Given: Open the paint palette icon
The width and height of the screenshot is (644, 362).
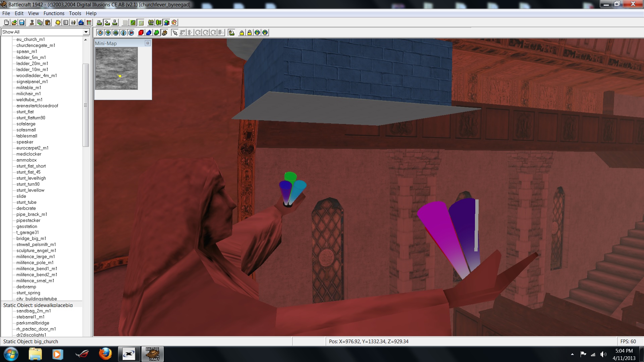Looking at the screenshot, I should click(x=174, y=22).
